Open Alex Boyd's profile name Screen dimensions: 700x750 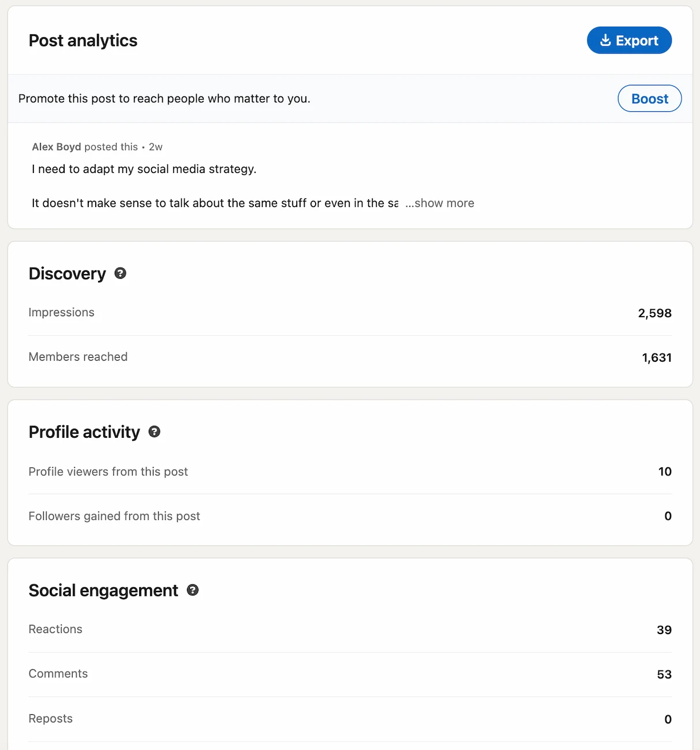tap(56, 147)
